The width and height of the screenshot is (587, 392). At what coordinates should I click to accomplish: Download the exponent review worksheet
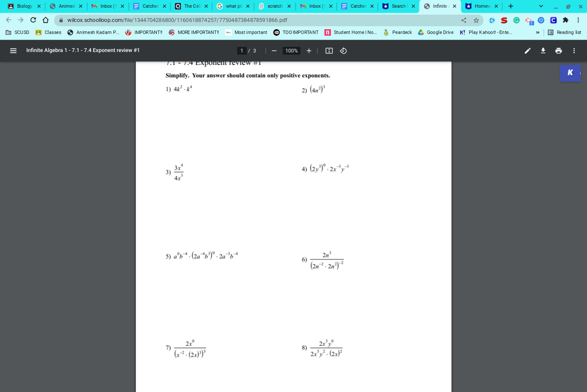pos(543,50)
